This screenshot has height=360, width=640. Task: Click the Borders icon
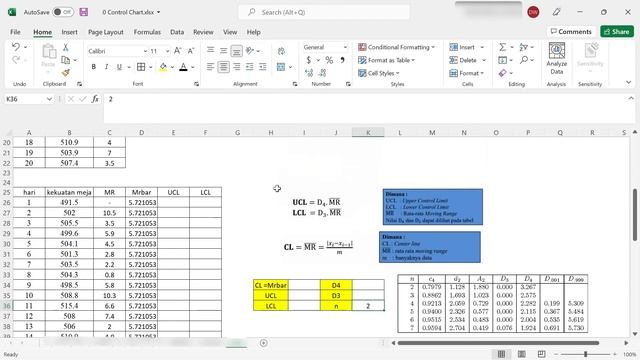click(x=141, y=67)
